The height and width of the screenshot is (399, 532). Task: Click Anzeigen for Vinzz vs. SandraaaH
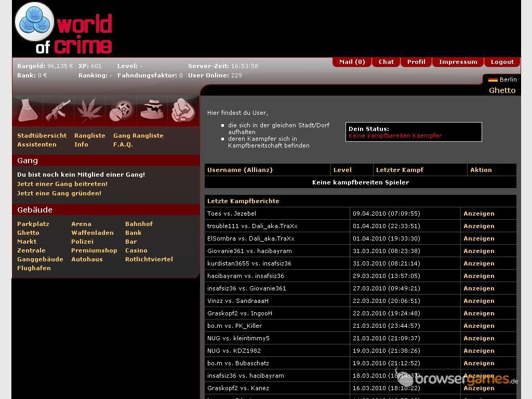pos(478,301)
